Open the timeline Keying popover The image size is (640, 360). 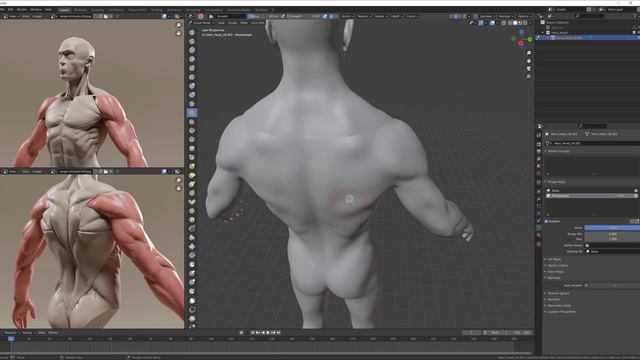tap(28, 333)
